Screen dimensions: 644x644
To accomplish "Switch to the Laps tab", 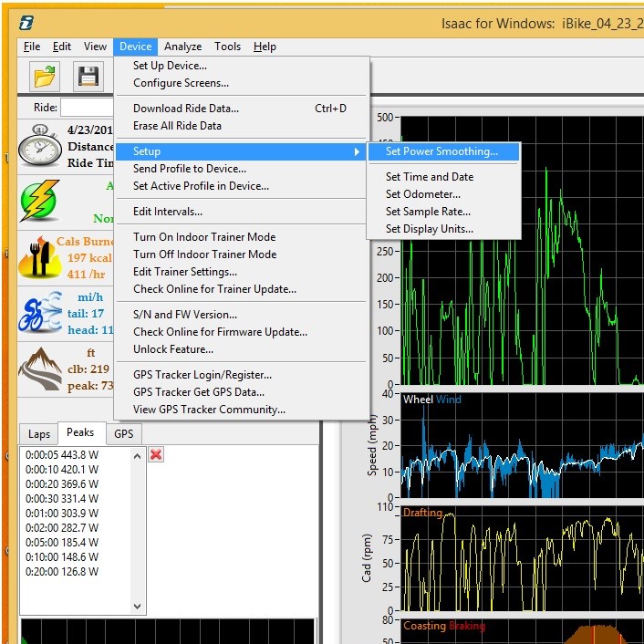I will coord(37,434).
